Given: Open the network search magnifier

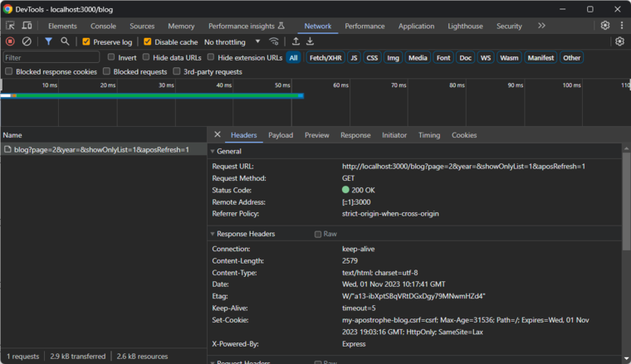Looking at the screenshot, I should [65, 41].
